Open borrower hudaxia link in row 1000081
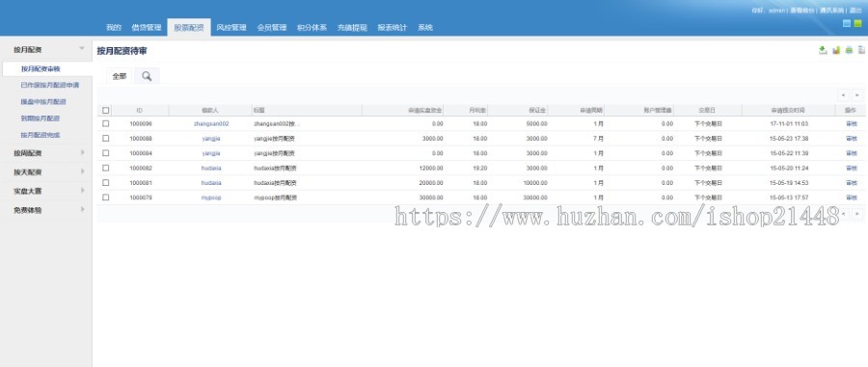The width and height of the screenshot is (868, 367). point(211,182)
